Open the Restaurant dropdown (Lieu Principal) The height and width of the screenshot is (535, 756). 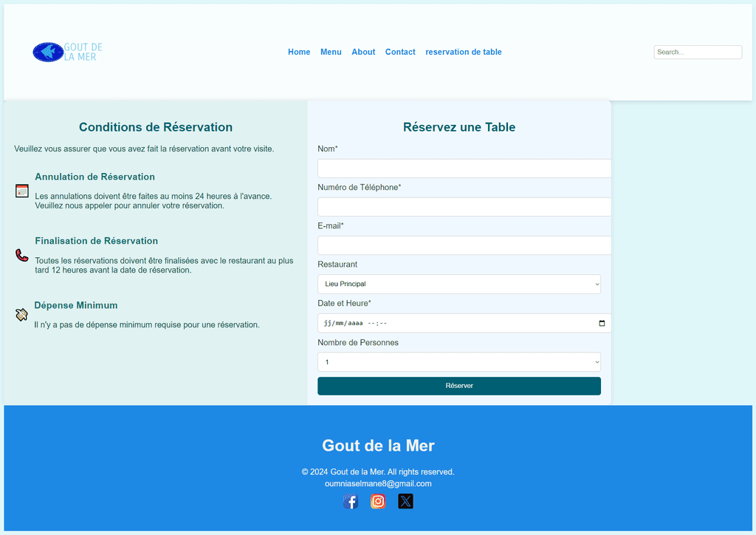click(459, 284)
